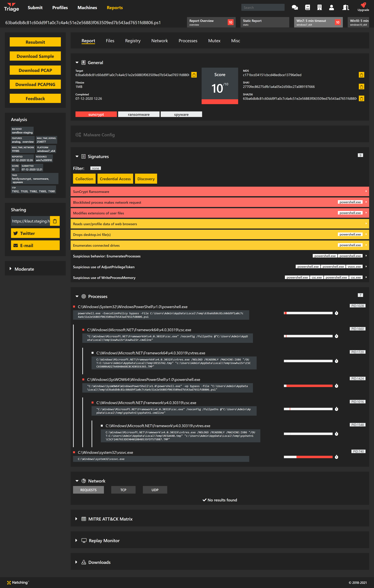This screenshot has height=588, width=374.
Task: Share report via Twitter
Action: (35, 233)
